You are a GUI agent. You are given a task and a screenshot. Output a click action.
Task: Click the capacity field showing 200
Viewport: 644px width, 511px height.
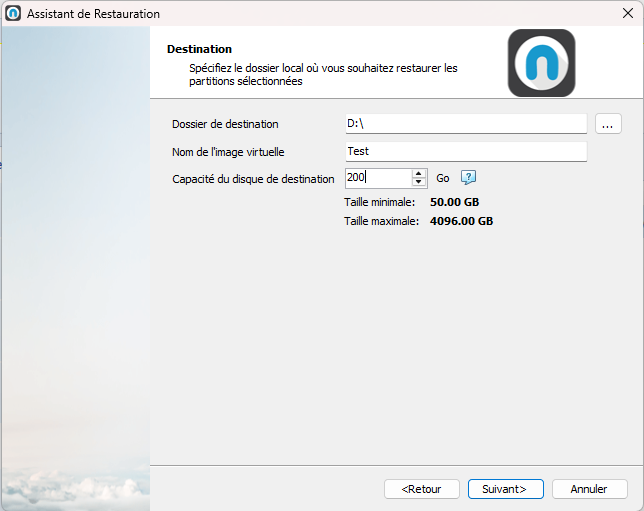378,178
